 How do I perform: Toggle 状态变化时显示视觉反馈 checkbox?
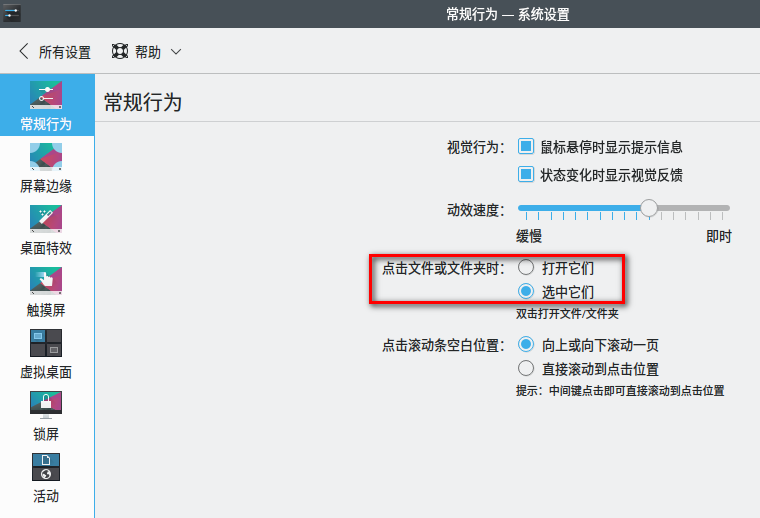click(x=526, y=174)
